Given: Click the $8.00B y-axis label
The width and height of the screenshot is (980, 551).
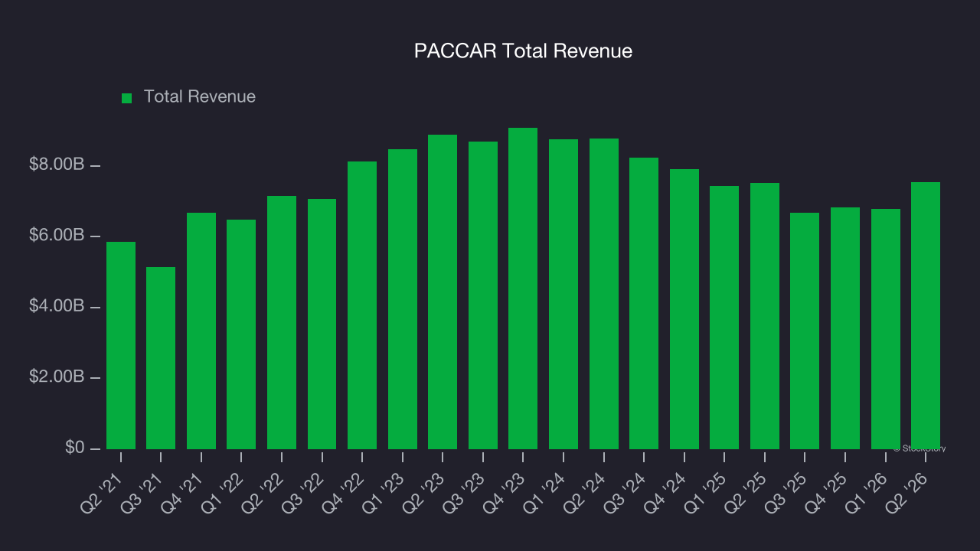Looking at the screenshot, I should tap(57, 165).
